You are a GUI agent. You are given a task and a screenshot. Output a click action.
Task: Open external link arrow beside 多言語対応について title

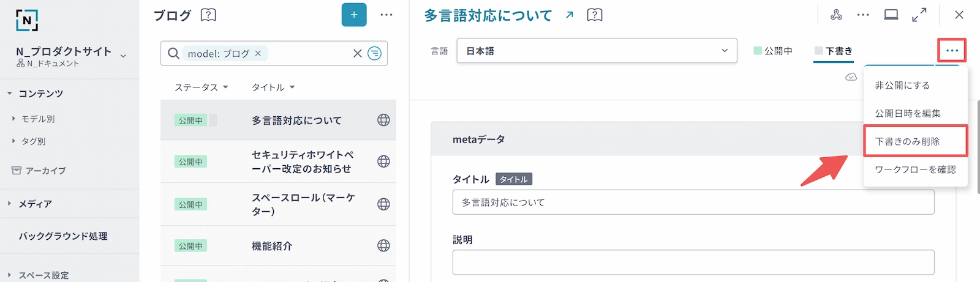[x=570, y=15]
